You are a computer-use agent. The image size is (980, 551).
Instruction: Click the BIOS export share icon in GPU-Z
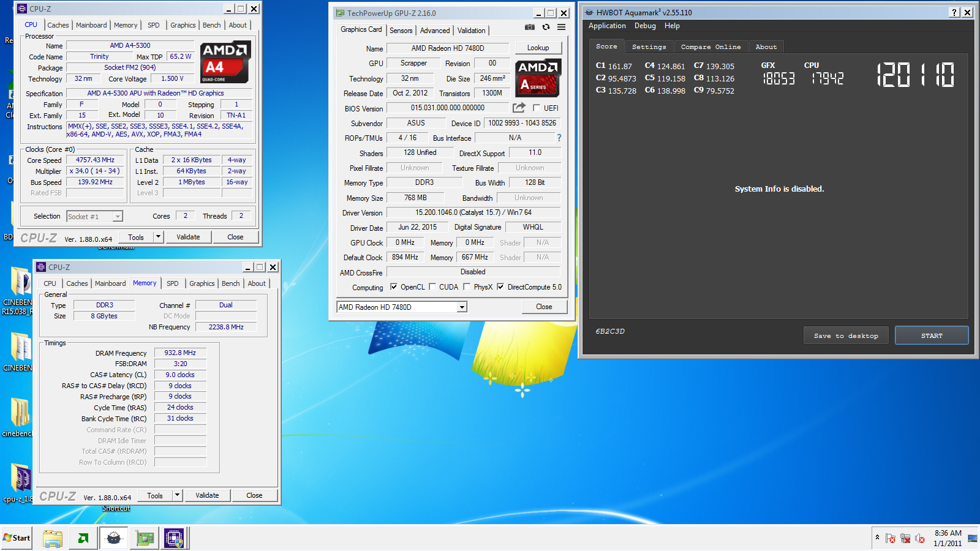point(519,108)
